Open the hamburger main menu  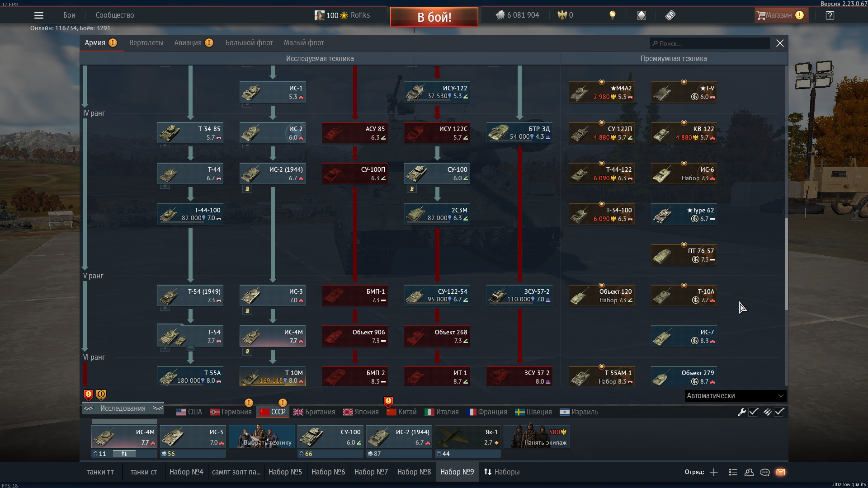39,15
